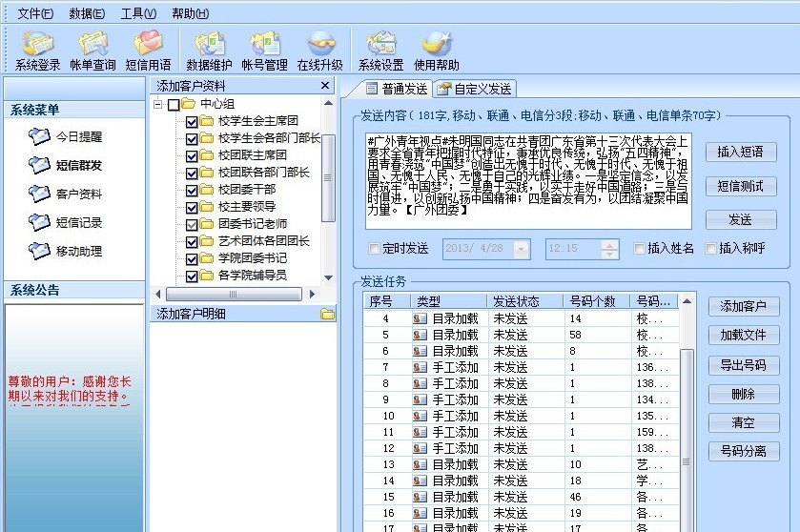Uncheck the 校学生会主席团 group checkbox
The height and width of the screenshot is (532, 800).
coord(192,122)
